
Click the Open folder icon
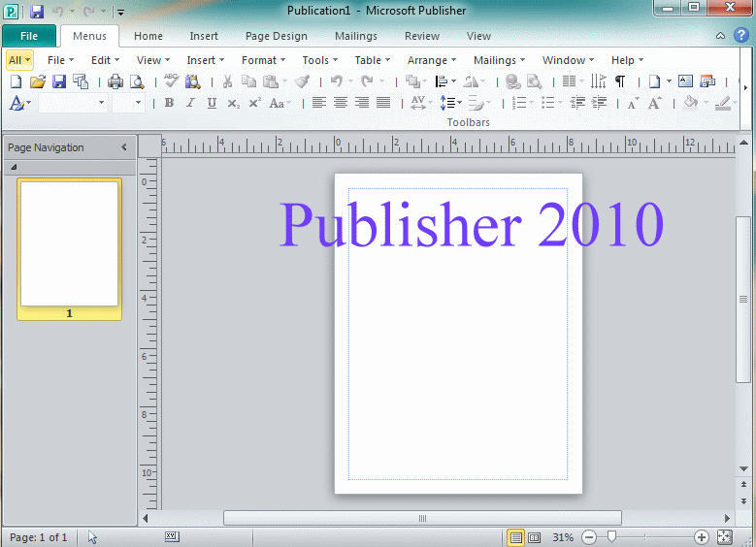click(38, 81)
